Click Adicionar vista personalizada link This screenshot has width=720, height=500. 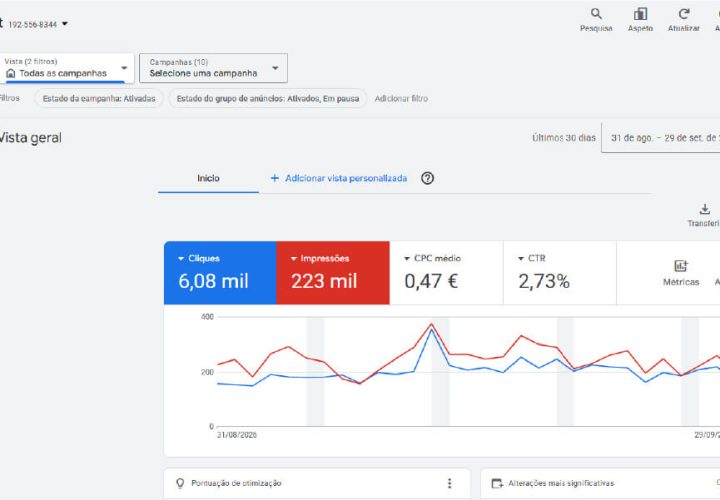[346, 178]
